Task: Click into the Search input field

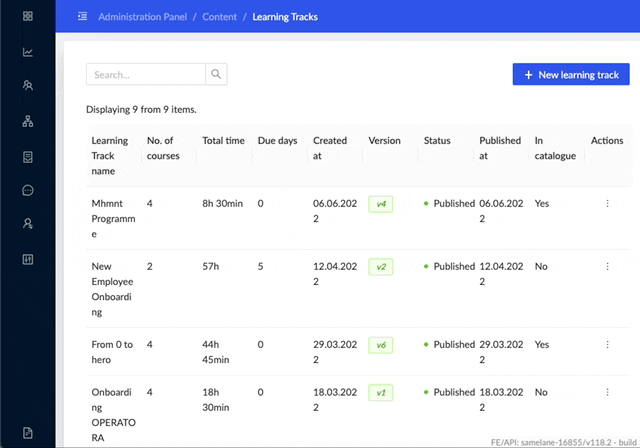Action: (146, 74)
